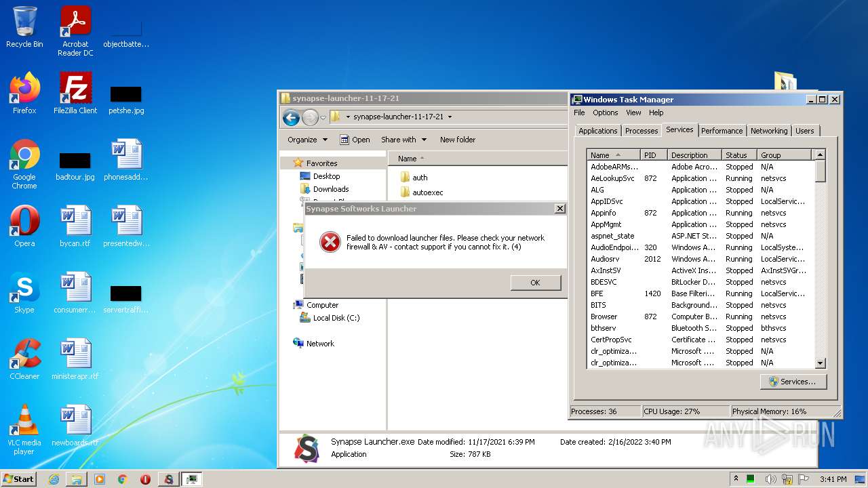Image resolution: width=868 pixels, height=488 pixels.
Task: Sort services by the PID column
Action: click(x=654, y=155)
